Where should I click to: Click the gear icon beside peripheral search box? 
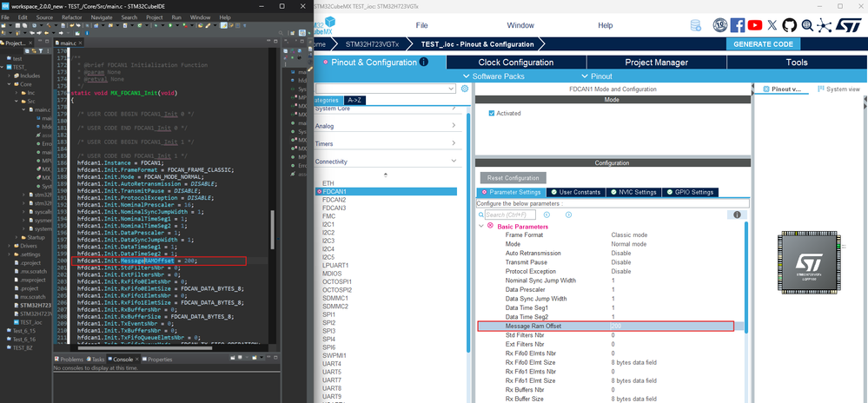465,89
